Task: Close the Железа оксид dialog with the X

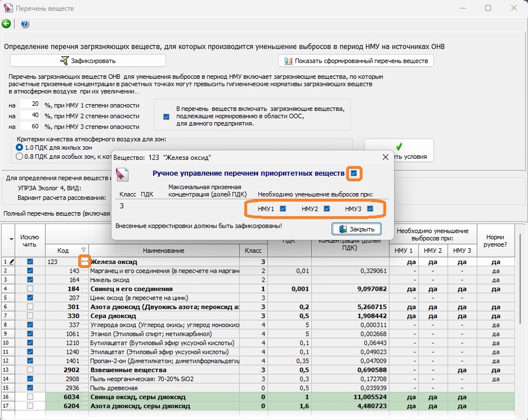Action: 386,158
